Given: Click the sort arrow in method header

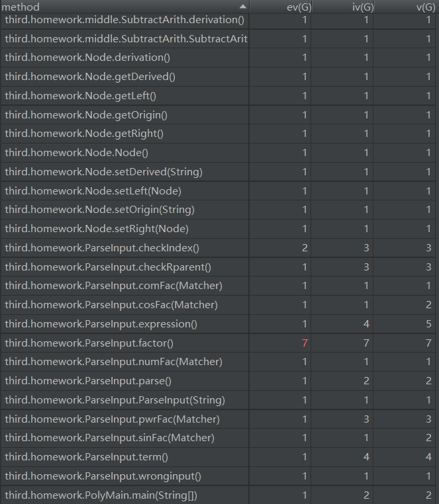Looking at the screenshot, I should 243,7.
